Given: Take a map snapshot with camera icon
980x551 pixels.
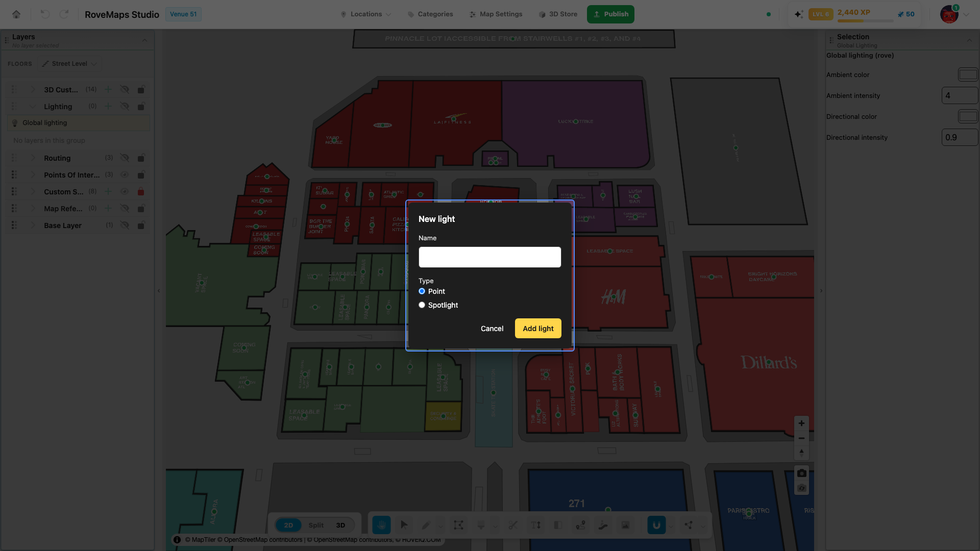Looking at the screenshot, I should coord(801,473).
